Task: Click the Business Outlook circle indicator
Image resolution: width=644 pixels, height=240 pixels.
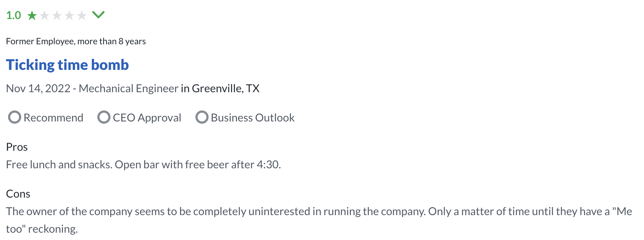Action: [202, 117]
